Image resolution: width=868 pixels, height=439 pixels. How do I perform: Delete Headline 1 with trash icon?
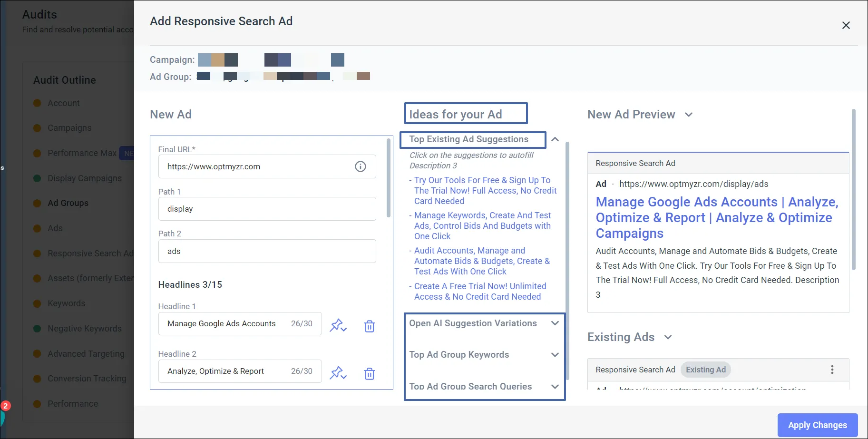click(x=370, y=326)
